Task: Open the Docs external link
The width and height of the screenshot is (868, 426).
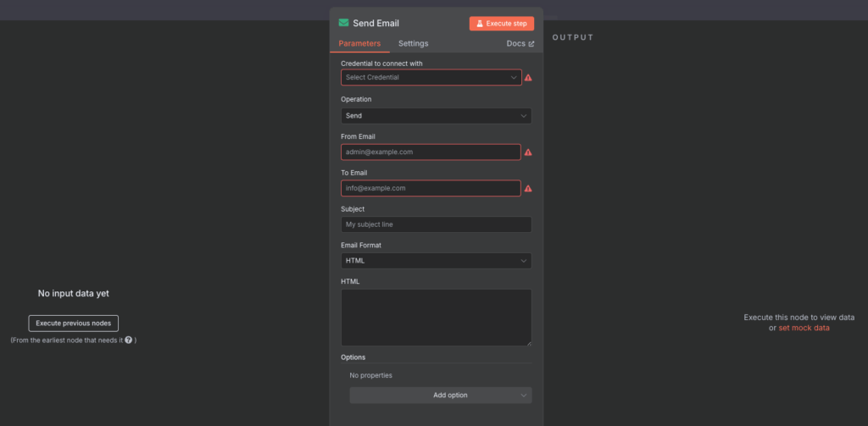Action: click(520, 43)
